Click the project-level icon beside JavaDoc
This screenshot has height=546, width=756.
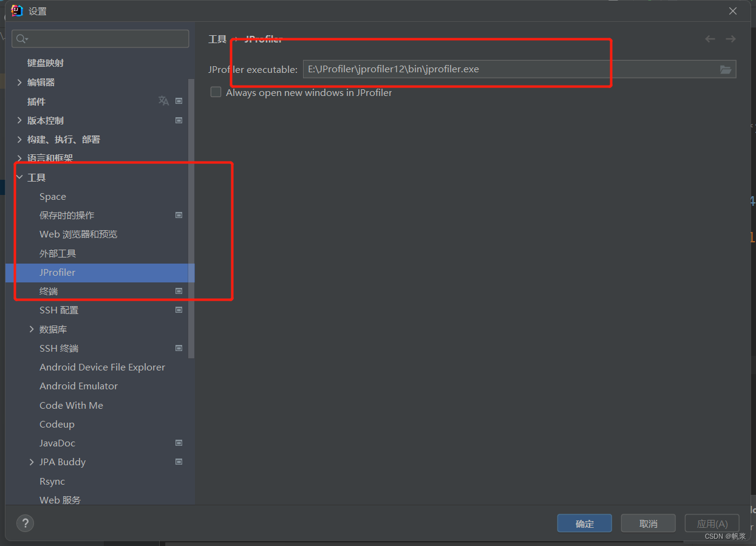179,443
